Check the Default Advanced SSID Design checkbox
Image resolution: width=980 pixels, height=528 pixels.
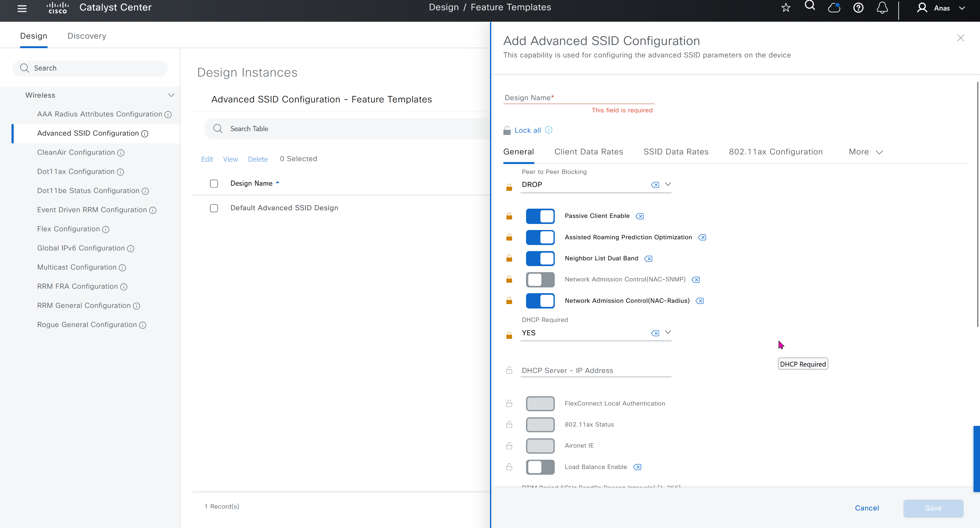pyautogui.click(x=214, y=208)
